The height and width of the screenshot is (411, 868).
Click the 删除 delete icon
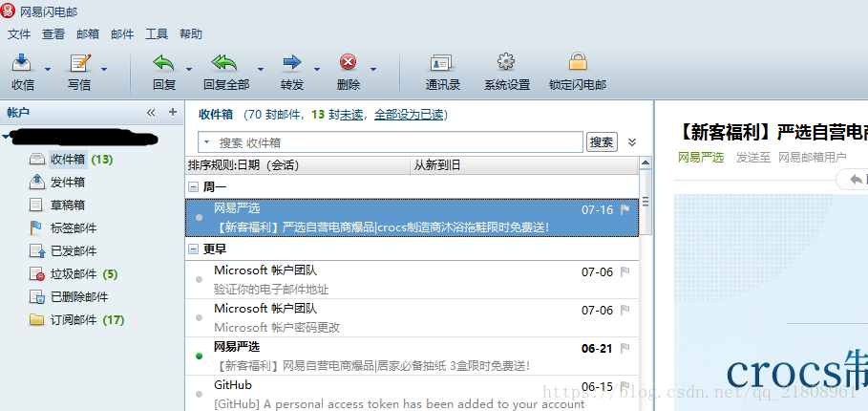pos(349,62)
